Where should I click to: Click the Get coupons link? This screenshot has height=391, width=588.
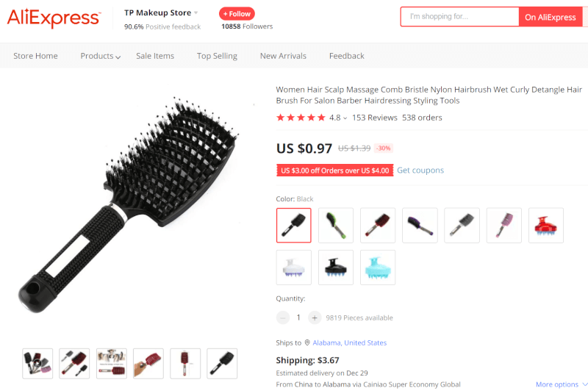point(420,171)
